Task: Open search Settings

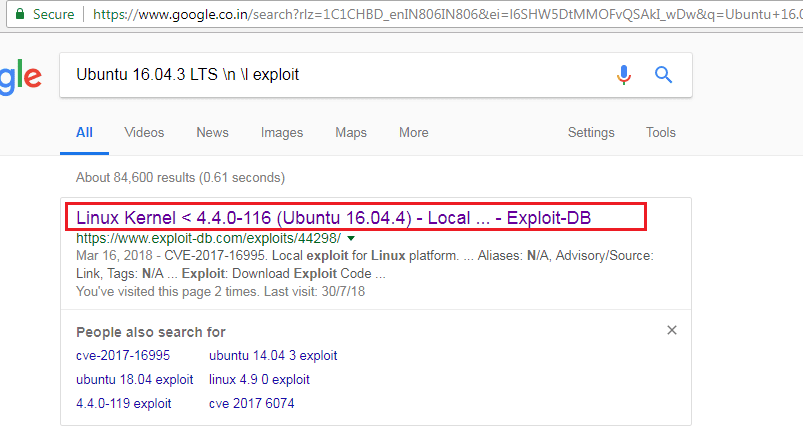Action: 591,132
